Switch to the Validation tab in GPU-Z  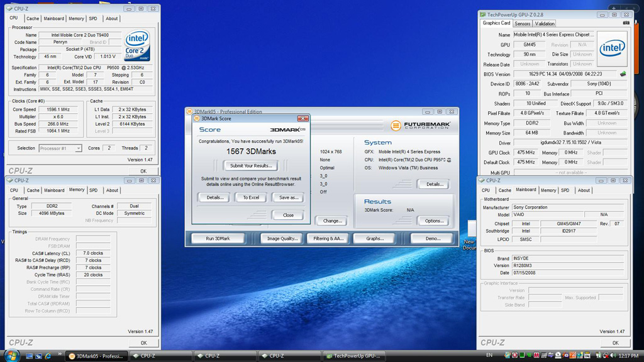pos(545,23)
